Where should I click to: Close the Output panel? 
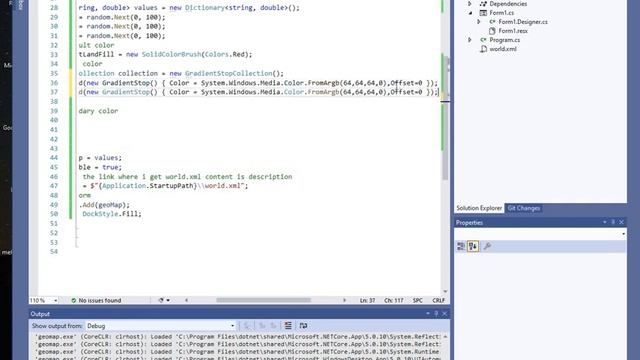444,313
